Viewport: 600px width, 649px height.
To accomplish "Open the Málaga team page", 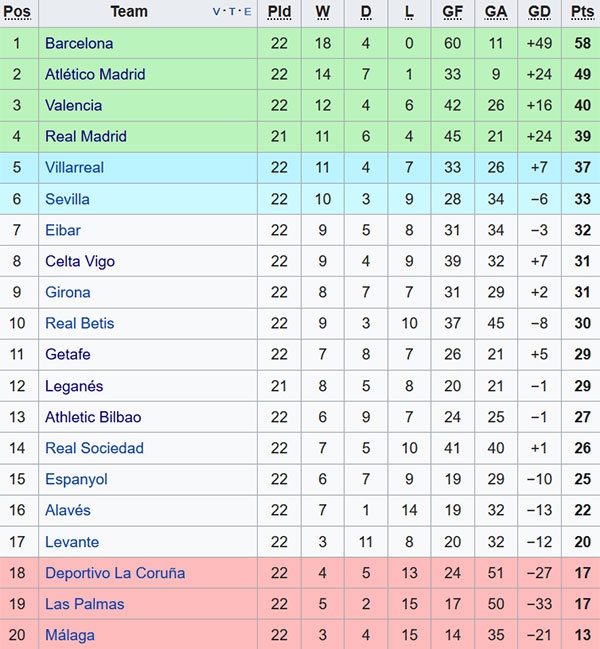I will [x=70, y=635].
